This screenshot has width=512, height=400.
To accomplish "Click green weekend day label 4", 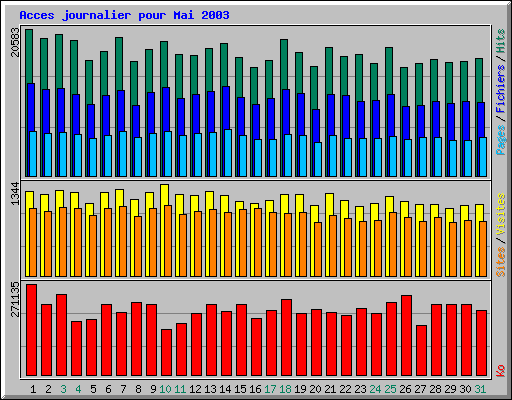I will point(78,389).
